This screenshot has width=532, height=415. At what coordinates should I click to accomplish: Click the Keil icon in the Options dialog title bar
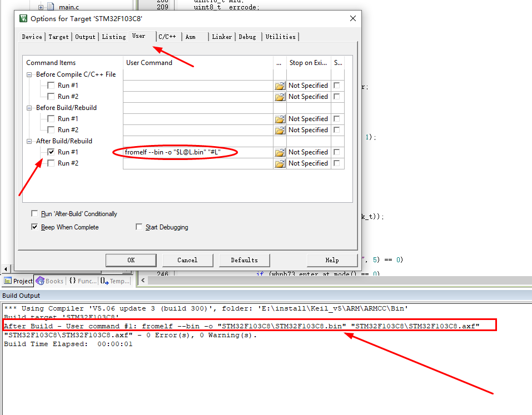point(23,18)
